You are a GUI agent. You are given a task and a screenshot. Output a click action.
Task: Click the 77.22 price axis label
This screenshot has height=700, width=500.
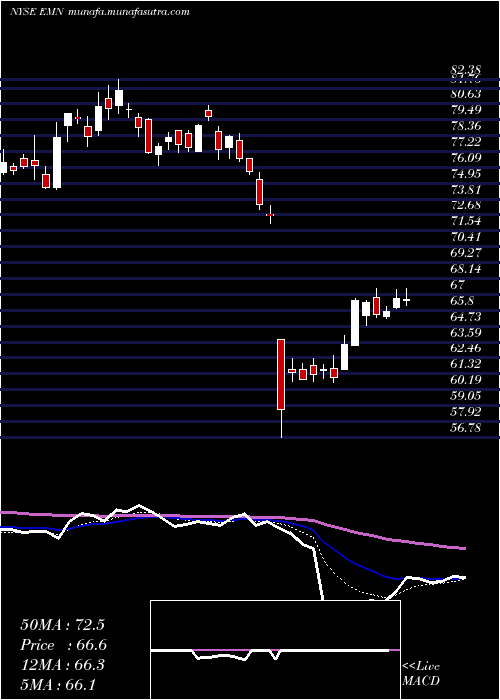(466, 142)
